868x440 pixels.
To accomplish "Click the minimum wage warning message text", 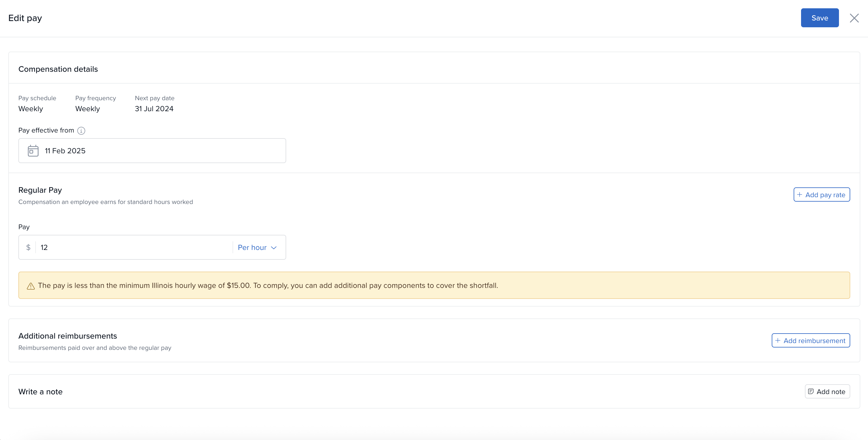I will tap(268, 285).
